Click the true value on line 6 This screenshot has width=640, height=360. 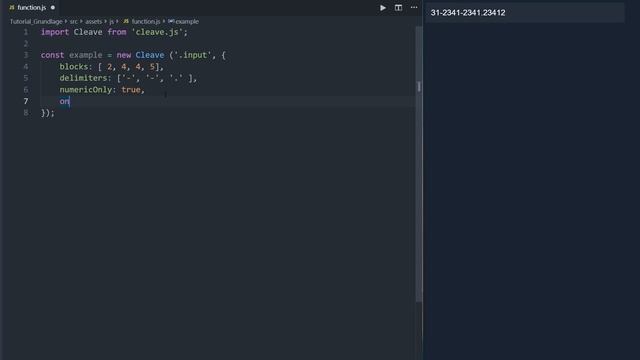click(131, 89)
